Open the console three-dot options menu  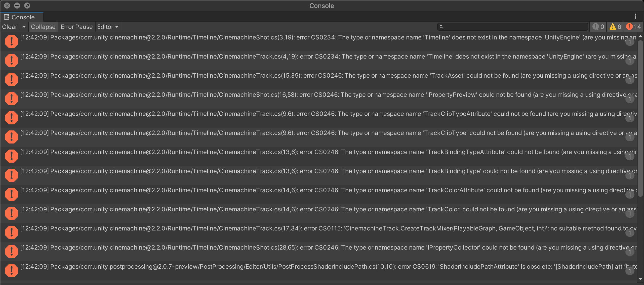pos(635,16)
